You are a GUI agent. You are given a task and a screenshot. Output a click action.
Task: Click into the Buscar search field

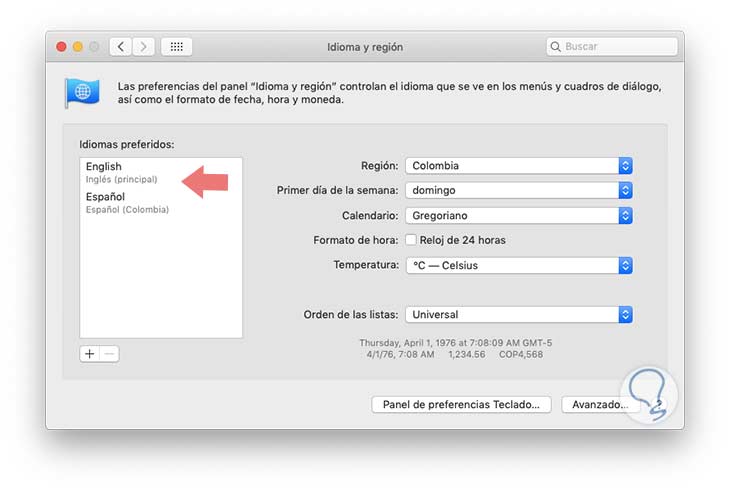(612, 47)
